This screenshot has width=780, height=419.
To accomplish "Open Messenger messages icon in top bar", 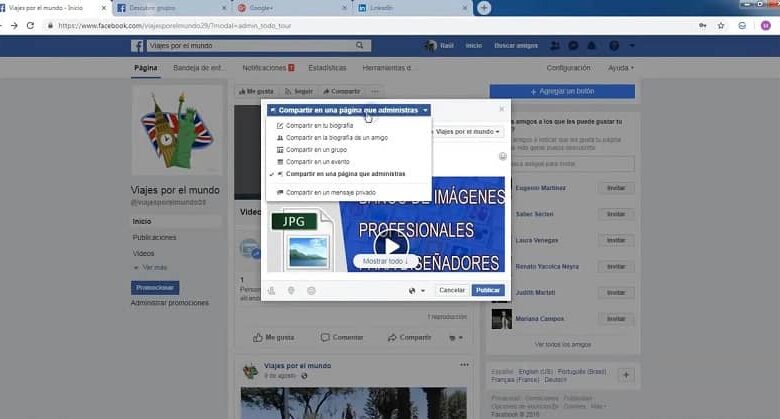I will 573,46.
